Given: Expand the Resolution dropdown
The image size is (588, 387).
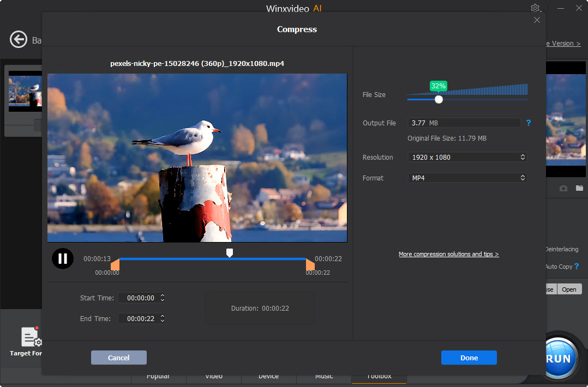Looking at the screenshot, I should [467, 158].
